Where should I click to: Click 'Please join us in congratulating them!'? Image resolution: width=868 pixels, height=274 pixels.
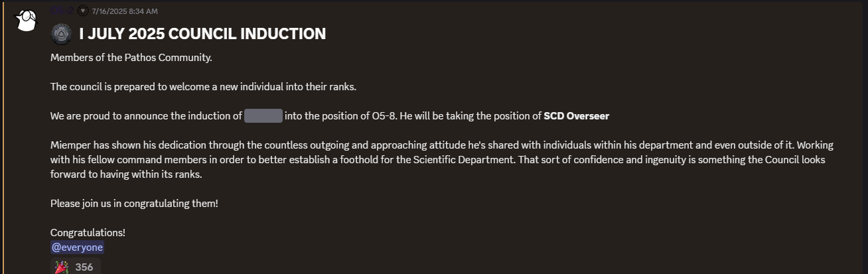[134, 204]
